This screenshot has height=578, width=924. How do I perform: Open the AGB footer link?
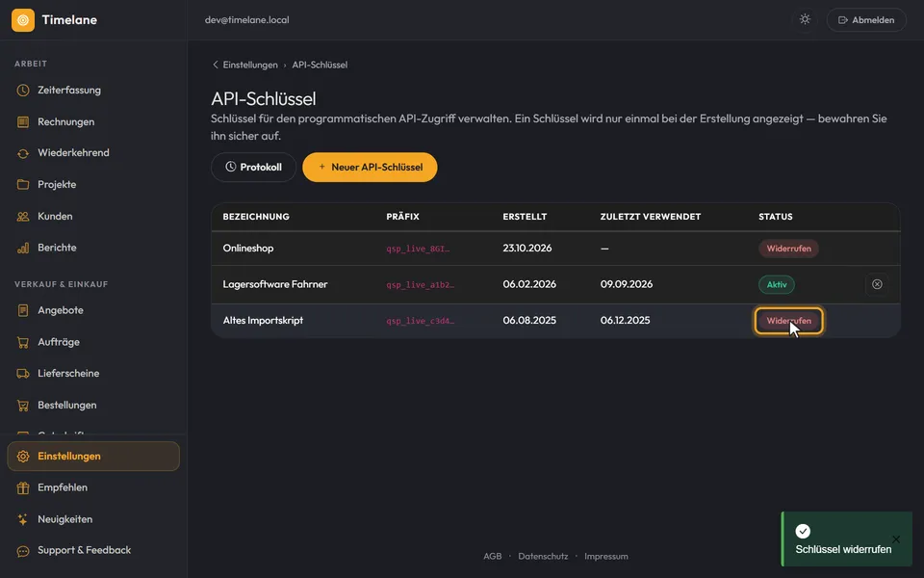(x=492, y=556)
